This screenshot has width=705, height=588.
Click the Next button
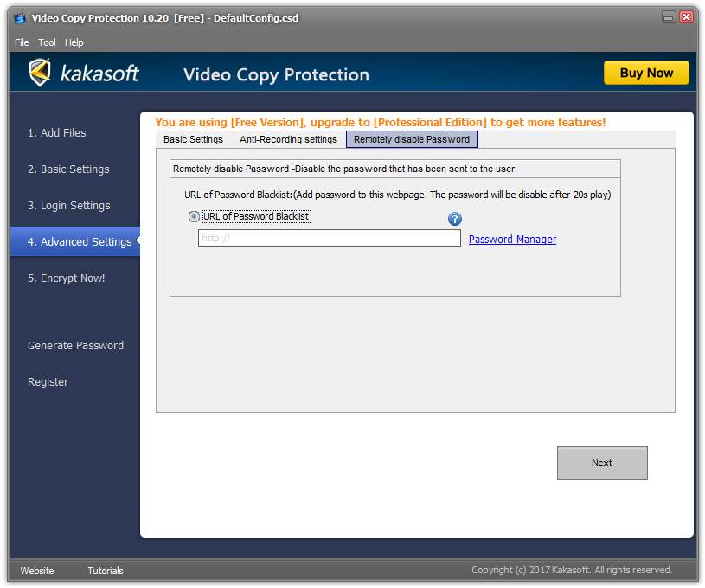point(602,463)
